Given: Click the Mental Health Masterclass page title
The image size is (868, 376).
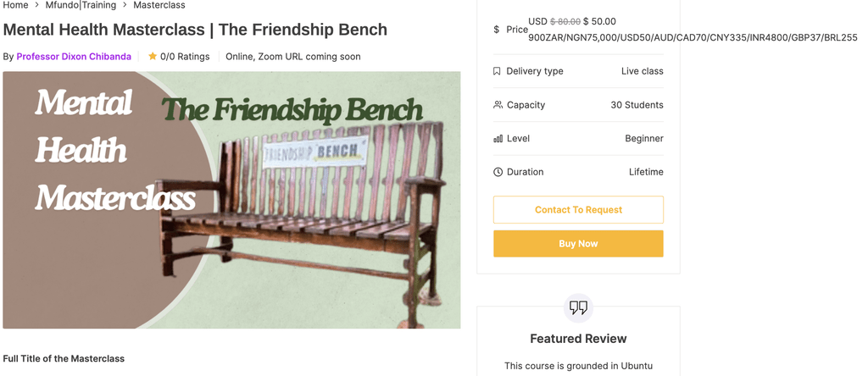Looking at the screenshot, I should point(195,30).
